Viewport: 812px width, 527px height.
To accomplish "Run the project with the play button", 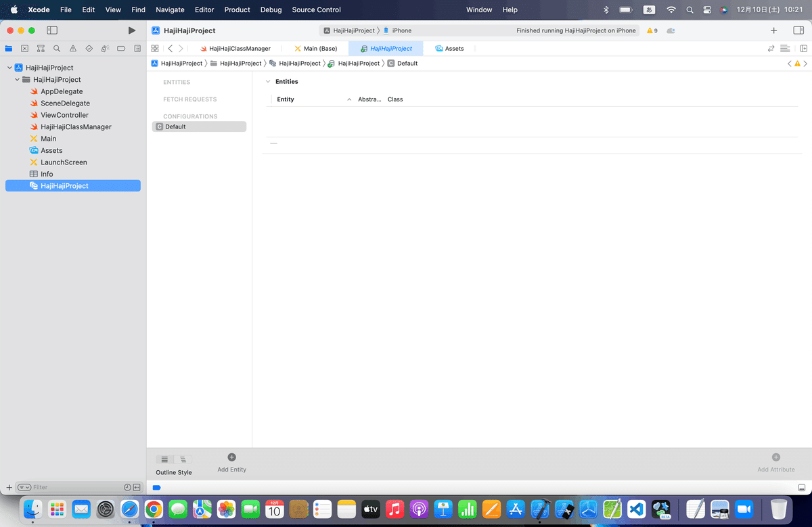I will pyautogui.click(x=132, y=30).
